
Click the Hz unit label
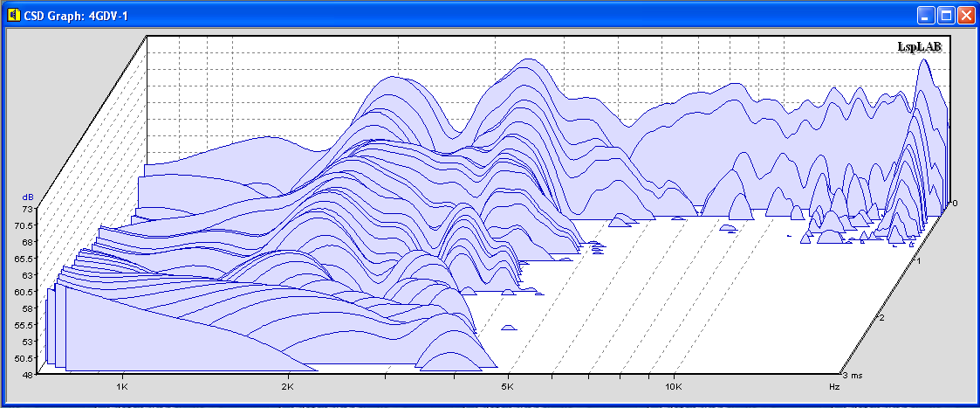833,387
